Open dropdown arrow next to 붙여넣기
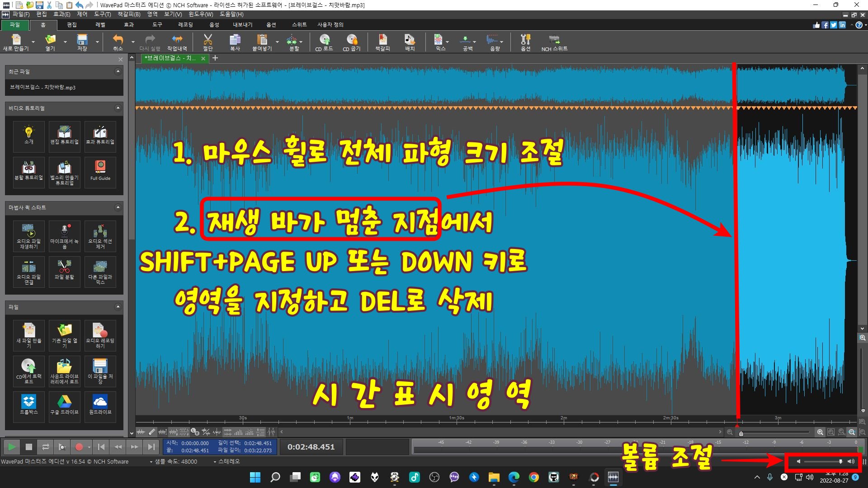Image resolution: width=868 pixels, height=488 pixels. pyautogui.click(x=277, y=42)
